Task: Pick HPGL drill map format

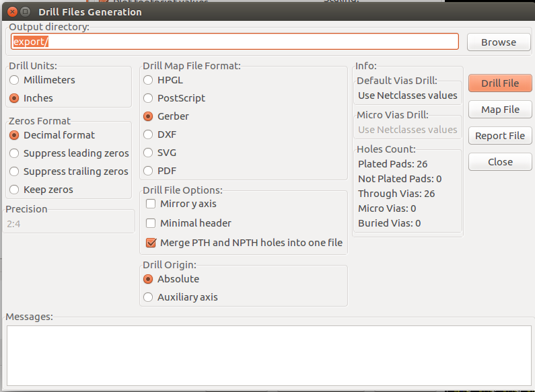Action: 148,80
